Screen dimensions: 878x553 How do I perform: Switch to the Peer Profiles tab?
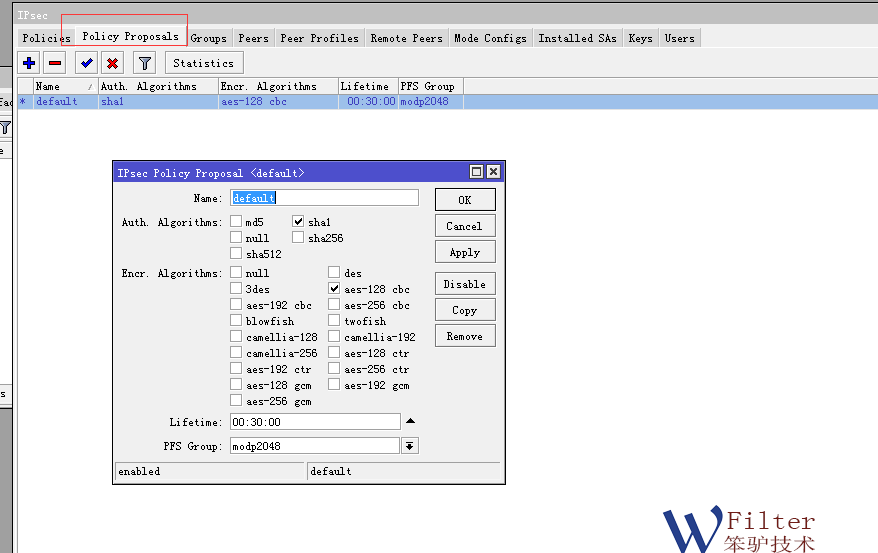(319, 38)
